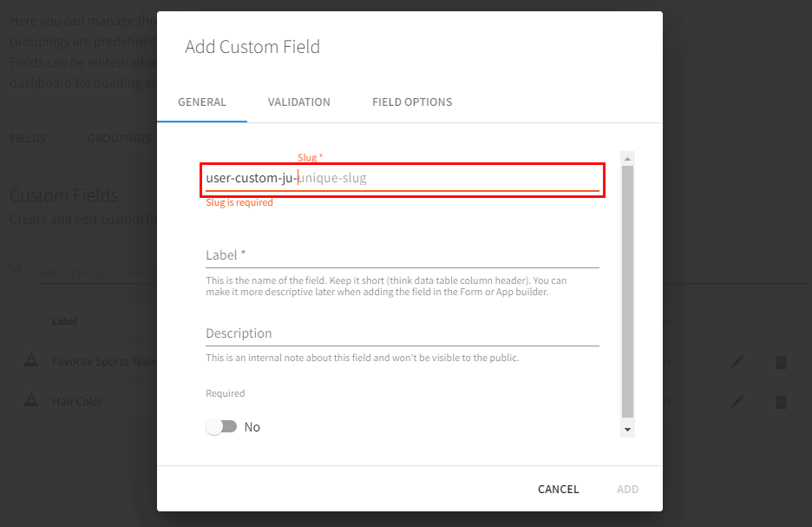Edit the Favorite Sports Team field

point(737,362)
